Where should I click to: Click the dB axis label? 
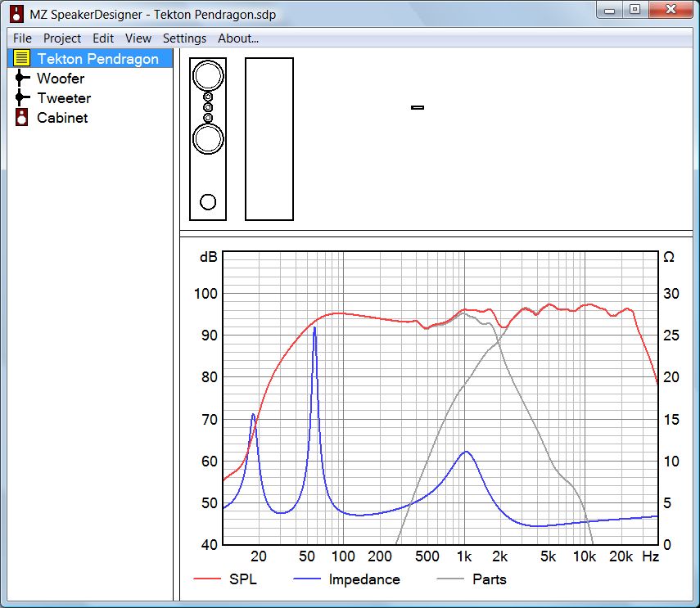[x=209, y=257]
